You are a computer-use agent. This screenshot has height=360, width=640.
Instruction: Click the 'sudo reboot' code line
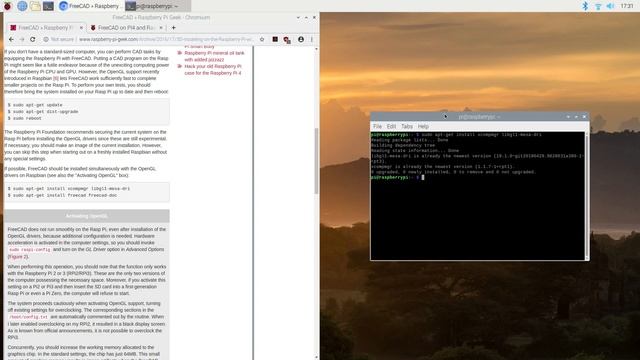click(24, 118)
